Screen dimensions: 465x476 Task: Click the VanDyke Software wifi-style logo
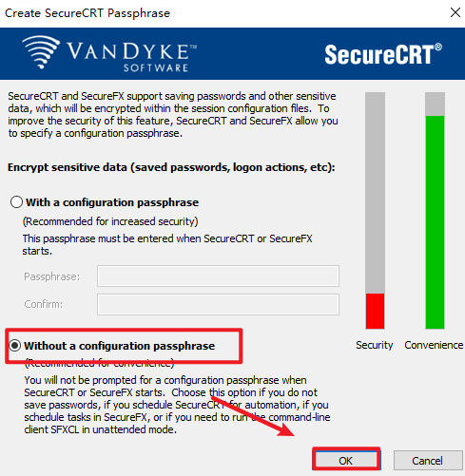[41, 51]
